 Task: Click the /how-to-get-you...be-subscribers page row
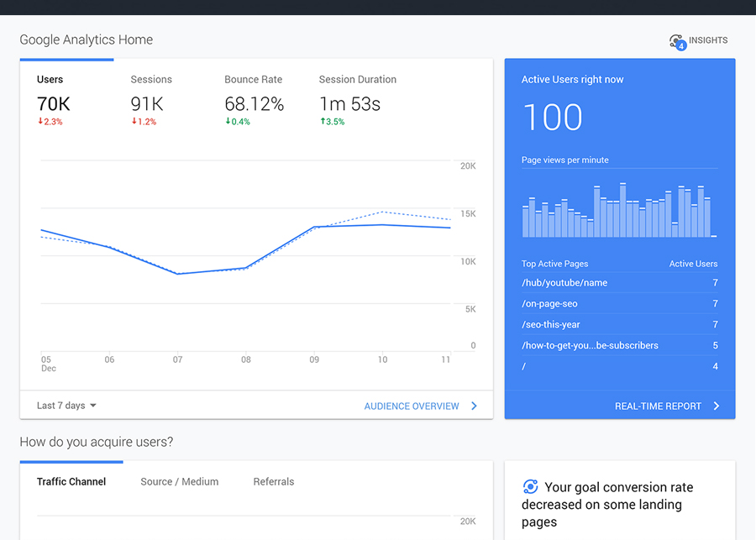[x=620, y=345]
